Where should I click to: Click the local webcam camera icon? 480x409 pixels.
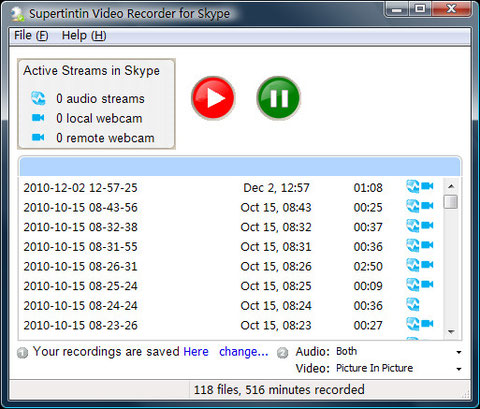pos(38,118)
